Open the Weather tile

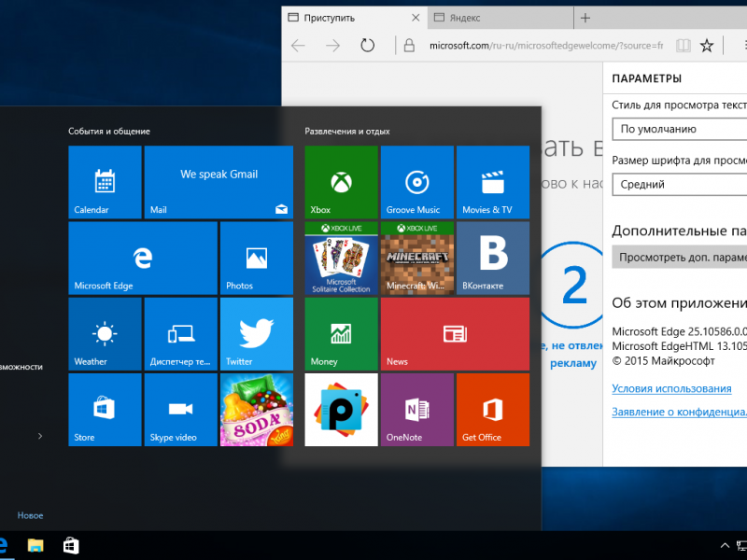click(x=105, y=334)
